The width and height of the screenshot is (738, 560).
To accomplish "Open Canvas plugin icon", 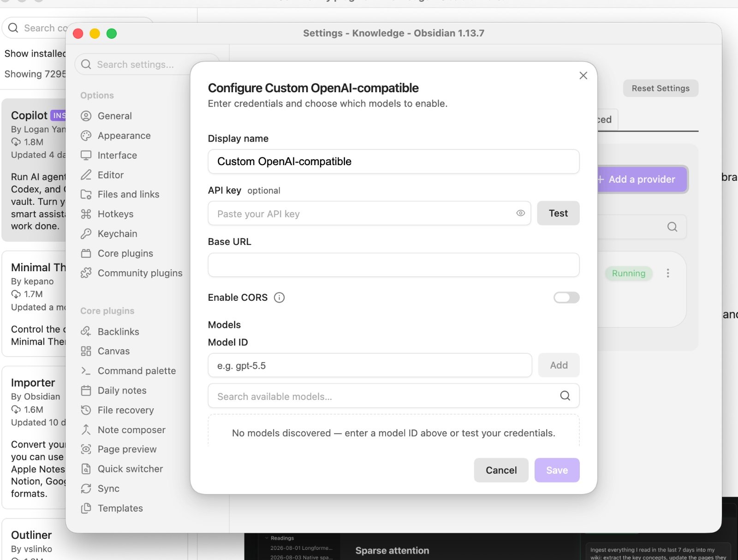I will click(86, 351).
